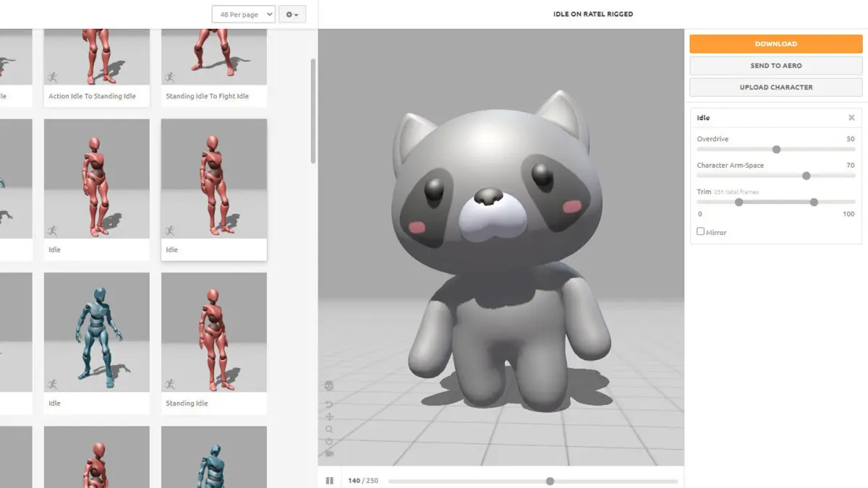Click the Overdrive value 50
868x488 pixels.
tap(851, 139)
